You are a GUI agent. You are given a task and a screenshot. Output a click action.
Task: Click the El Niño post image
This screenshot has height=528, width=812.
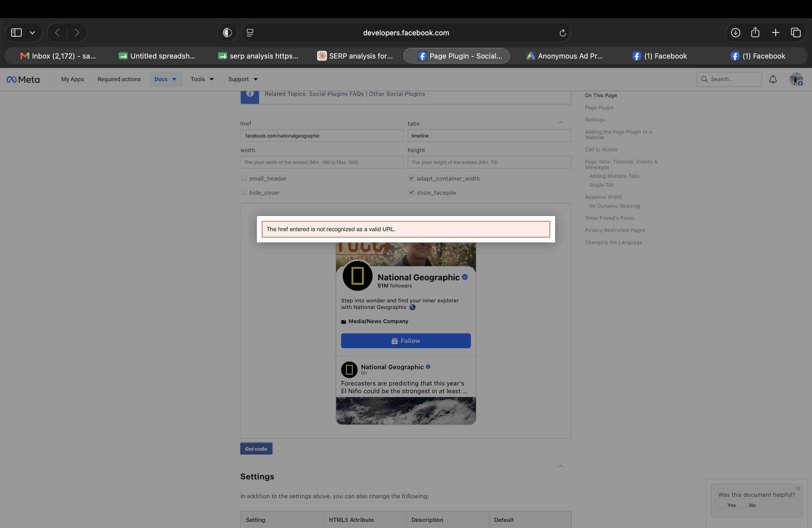tap(406, 411)
